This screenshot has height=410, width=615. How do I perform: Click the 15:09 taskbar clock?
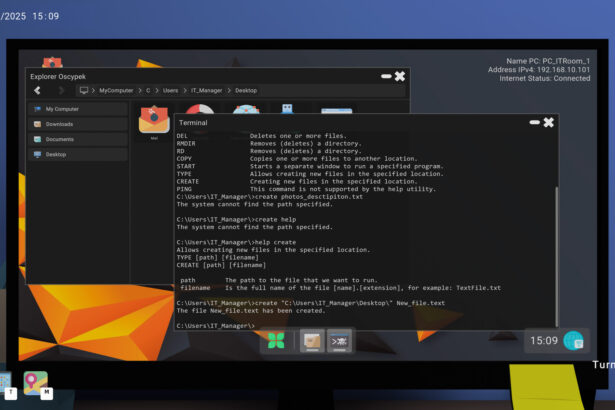pos(543,341)
